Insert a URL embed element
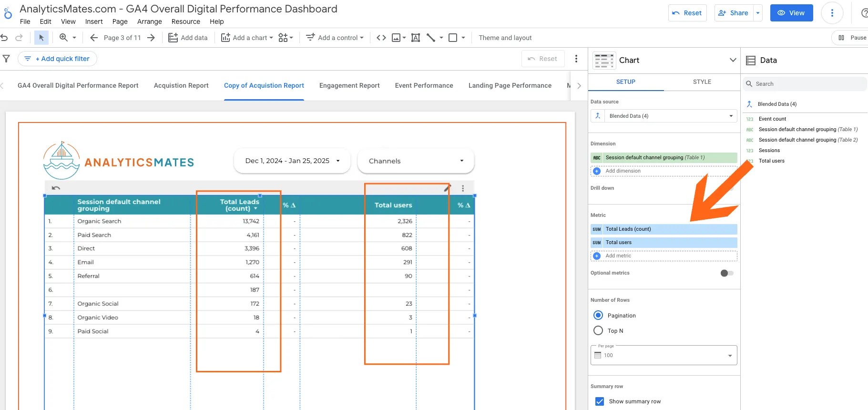The height and width of the screenshot is (410, 868). coord(381,38)
